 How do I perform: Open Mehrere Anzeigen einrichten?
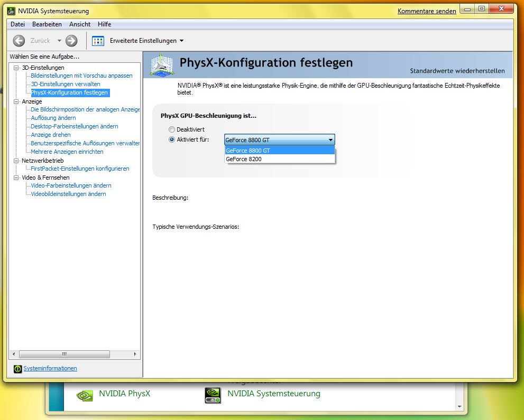pos(67,152)
